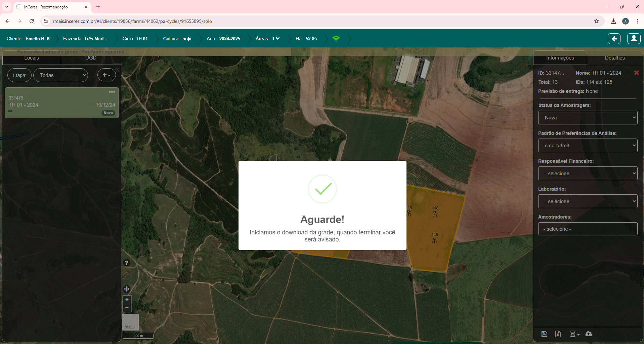This screenshot has height=344, width=644.
Task: Click the Previsão de entrega None text
Action: point(568,91)
